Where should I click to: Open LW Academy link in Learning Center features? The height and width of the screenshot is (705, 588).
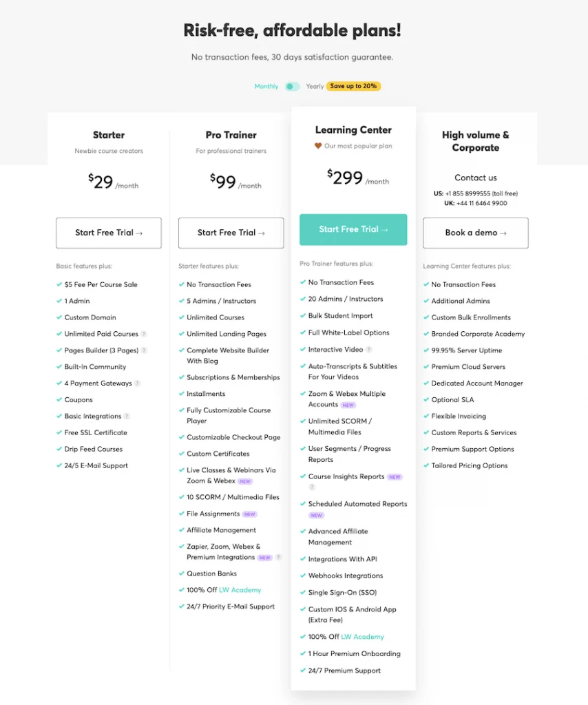pyautogui.click(x=363, y=637)
